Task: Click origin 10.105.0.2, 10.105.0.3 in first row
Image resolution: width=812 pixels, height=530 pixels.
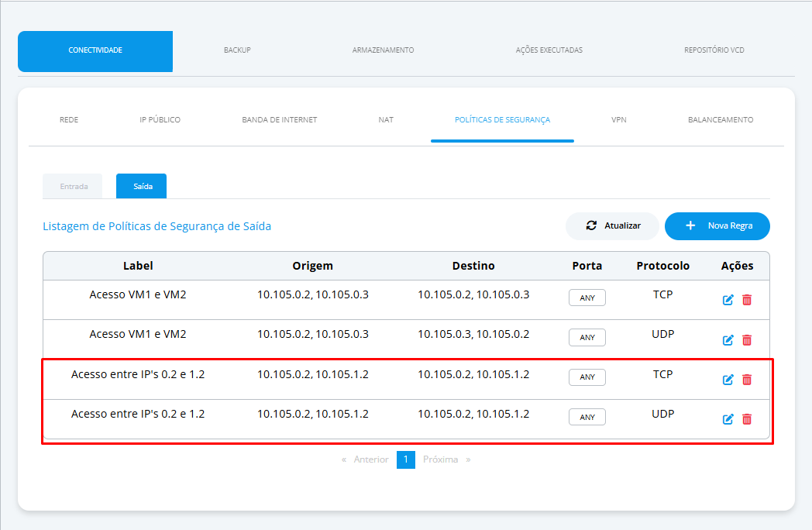Action: pos(313,294)
